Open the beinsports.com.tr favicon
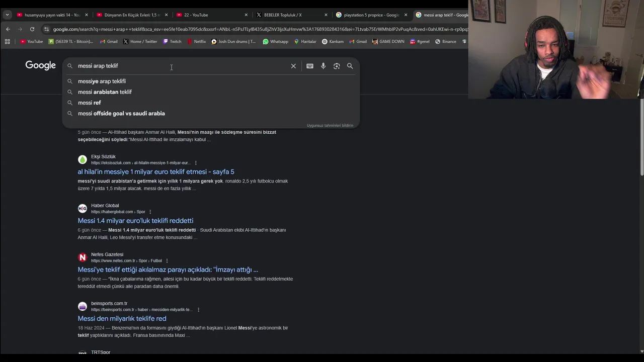 pyautogui.click(x=83, y=306)
